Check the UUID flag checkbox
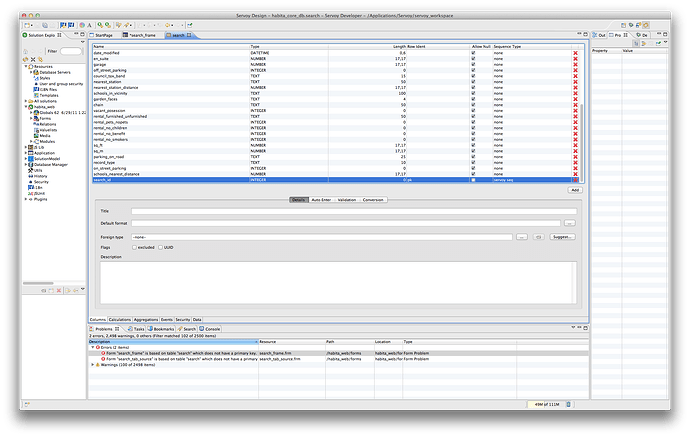 click(161, 248)
